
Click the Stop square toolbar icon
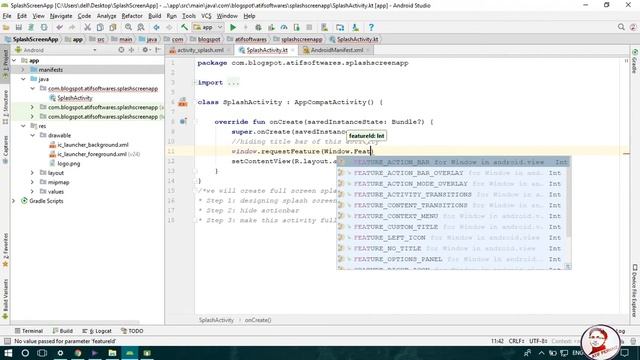tap(309, 27)
